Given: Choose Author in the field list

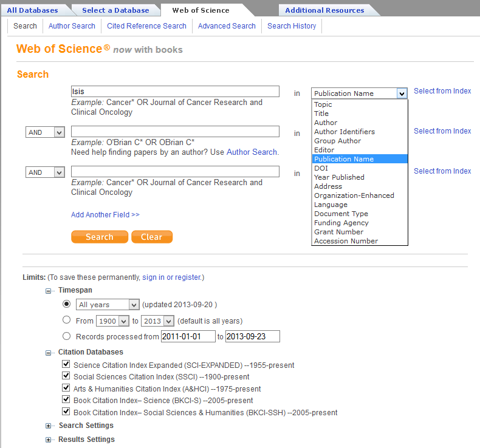Looking at the screenshot, I should tap(360, 123).
